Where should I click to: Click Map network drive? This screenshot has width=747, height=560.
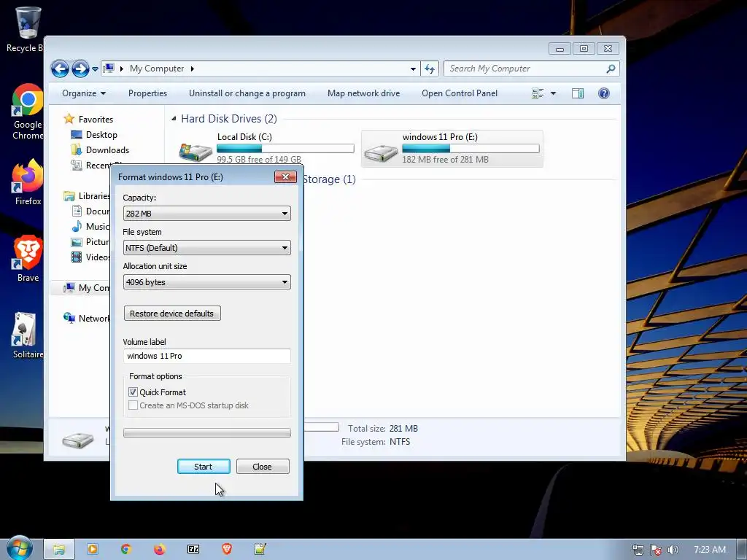(x=363, y=93)
